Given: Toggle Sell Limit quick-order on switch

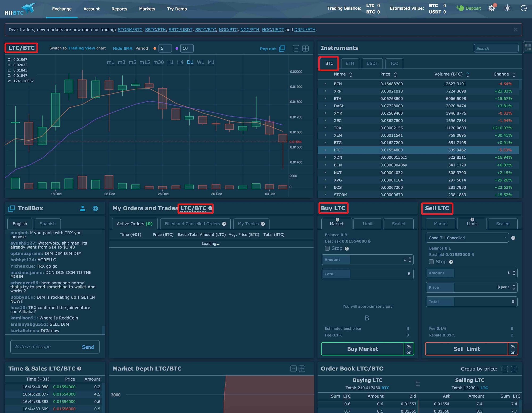Looking at the screenshot, I should coord(513,349).
